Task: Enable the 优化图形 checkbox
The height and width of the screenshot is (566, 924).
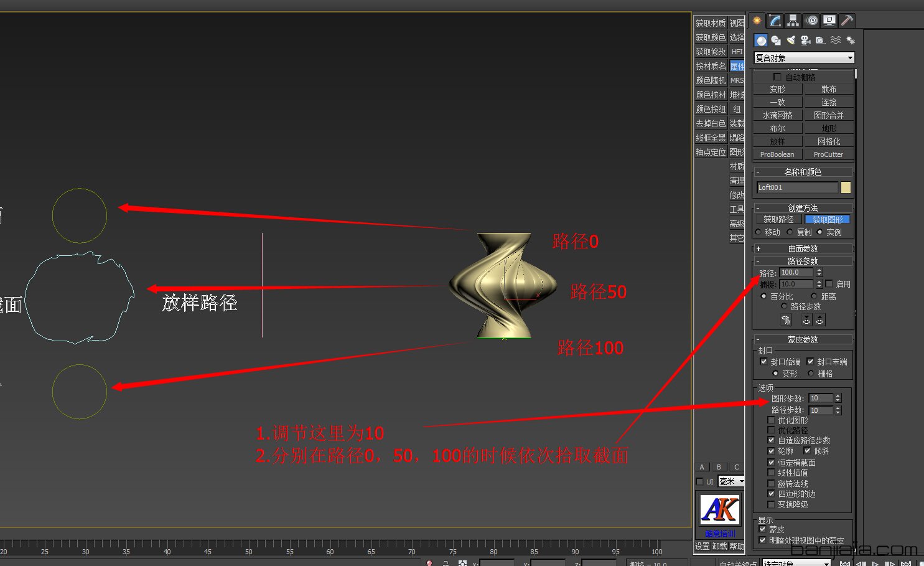Action: tap(772, 420)
